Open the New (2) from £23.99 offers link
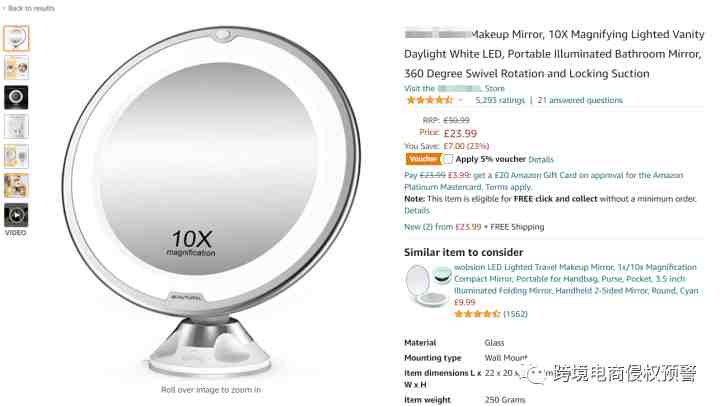 443,227
